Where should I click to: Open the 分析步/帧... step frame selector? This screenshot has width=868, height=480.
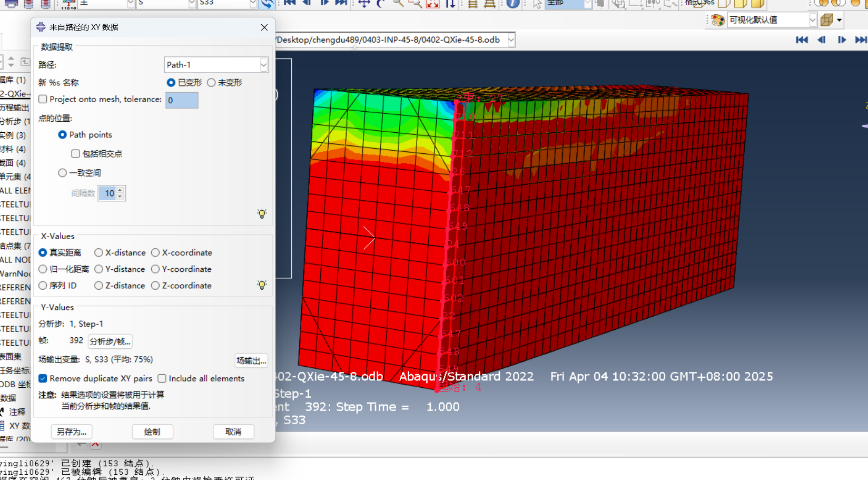pyautogui.click(x=110, y=341)
